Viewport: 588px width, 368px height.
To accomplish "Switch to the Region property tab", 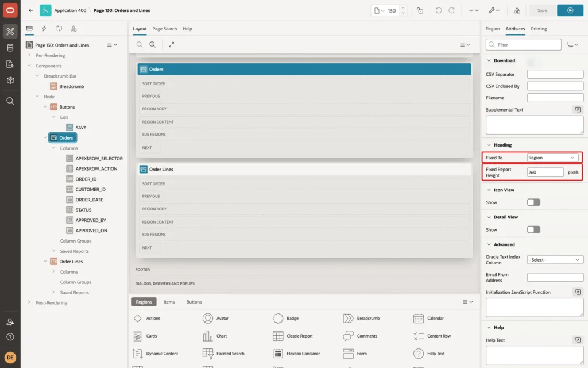I will click(492, 29).
